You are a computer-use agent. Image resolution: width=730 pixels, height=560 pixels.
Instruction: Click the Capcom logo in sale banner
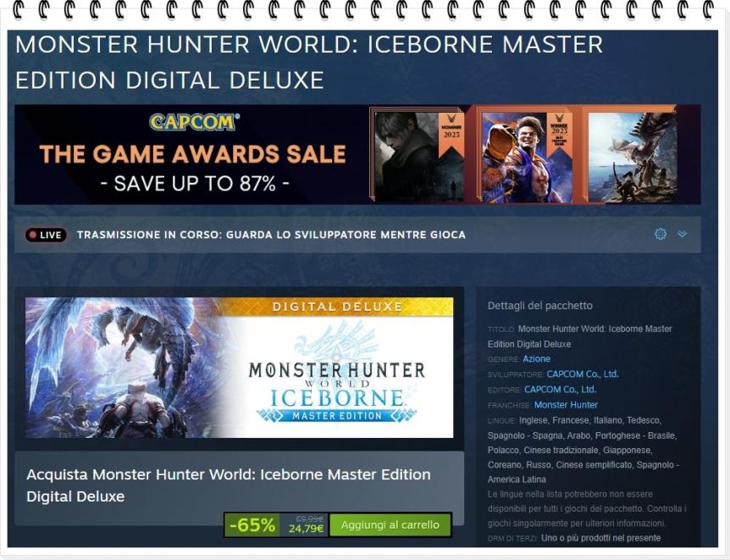[194, 122]
